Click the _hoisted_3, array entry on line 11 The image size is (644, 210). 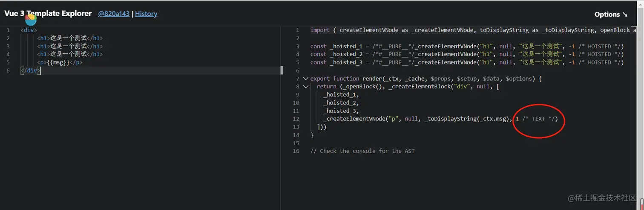click(x=341, y=111)
